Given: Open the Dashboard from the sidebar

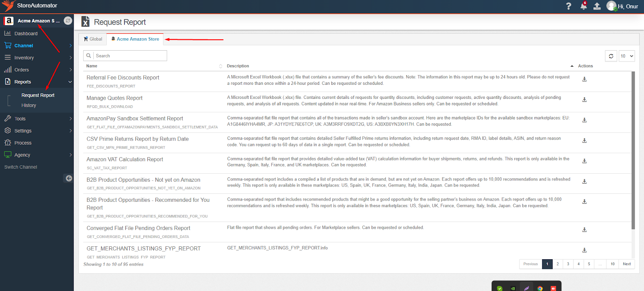Looking at the screenshot, I should 26,34.
